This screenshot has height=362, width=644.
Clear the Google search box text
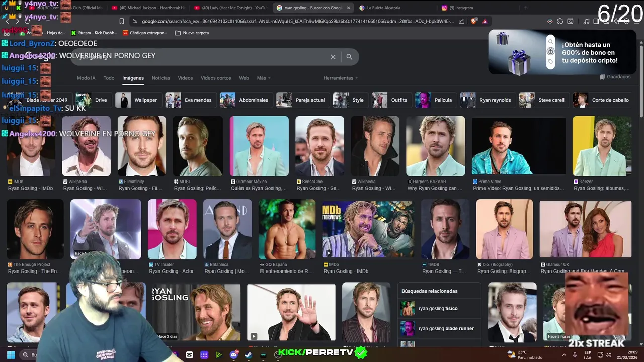pos(333,57)
